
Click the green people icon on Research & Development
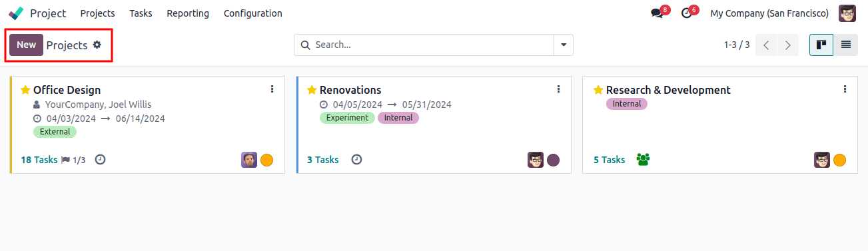coord(643,160)
